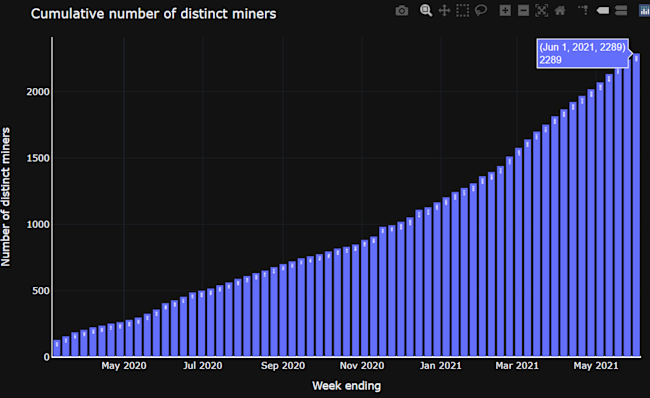Click the Jun 1, 2021 bar
This screenshot has height=398, width=650.
(x=636, y=205)
